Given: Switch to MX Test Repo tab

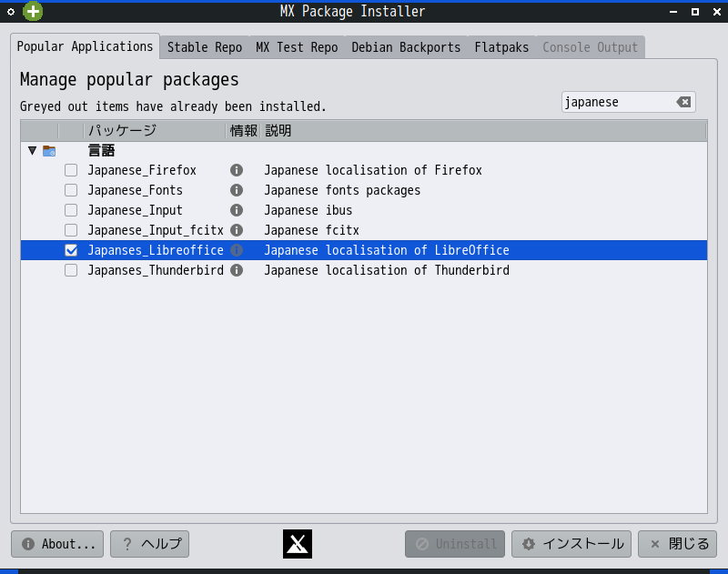Looking at the screenshot, I should 297,47.
